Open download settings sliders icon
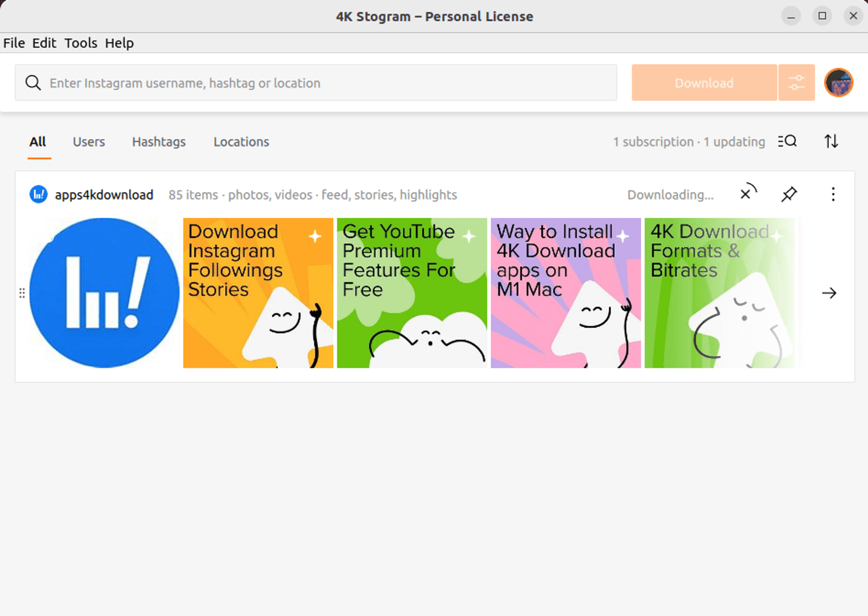 pyautogui.click(x=796, y=83)
